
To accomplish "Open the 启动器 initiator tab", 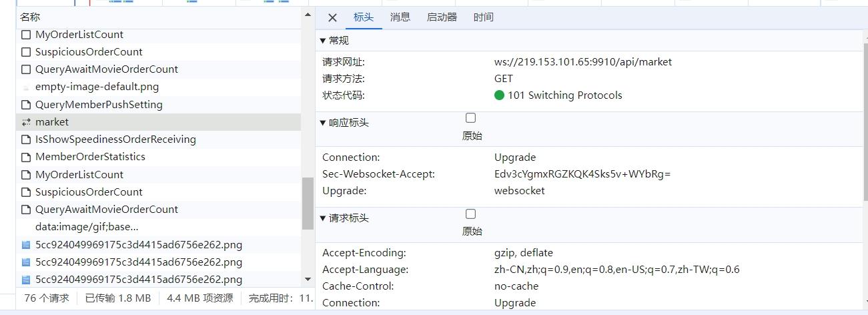I will [442, 17].
